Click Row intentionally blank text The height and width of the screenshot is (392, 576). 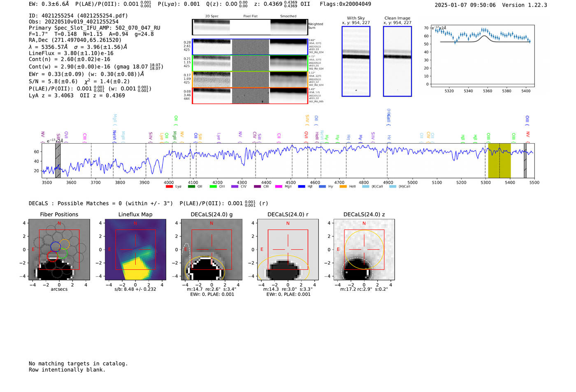coord(67,370)
